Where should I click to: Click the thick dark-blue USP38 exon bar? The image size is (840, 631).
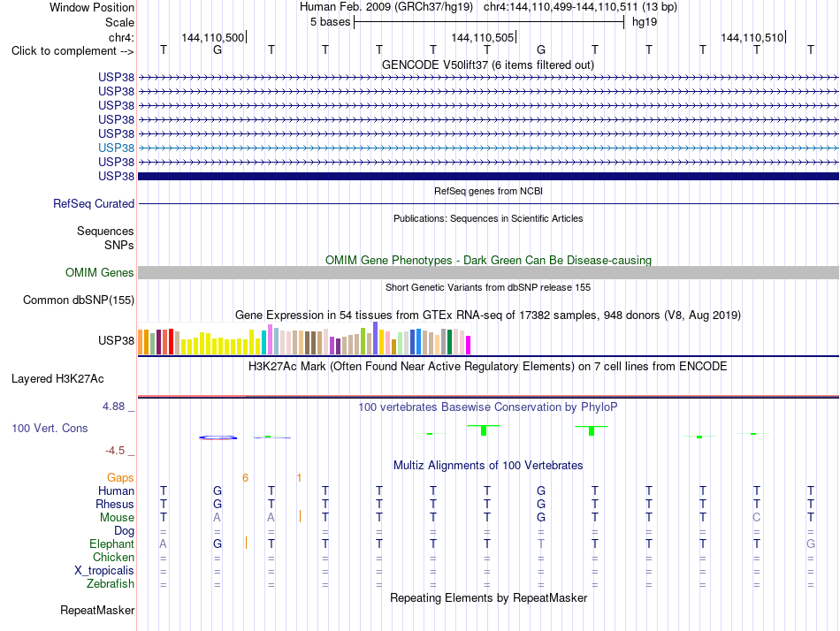pos(488,176)
